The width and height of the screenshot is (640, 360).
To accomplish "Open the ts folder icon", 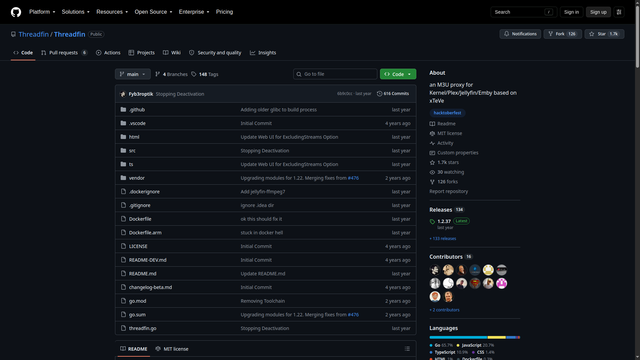I will tap(123, 164).
